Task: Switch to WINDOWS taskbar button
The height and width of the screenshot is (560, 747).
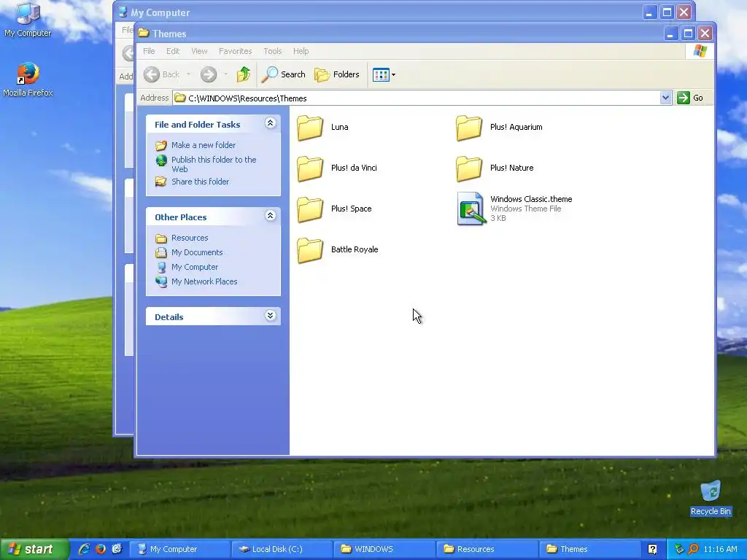Action: pyautogui.click(x=384, y=549)
